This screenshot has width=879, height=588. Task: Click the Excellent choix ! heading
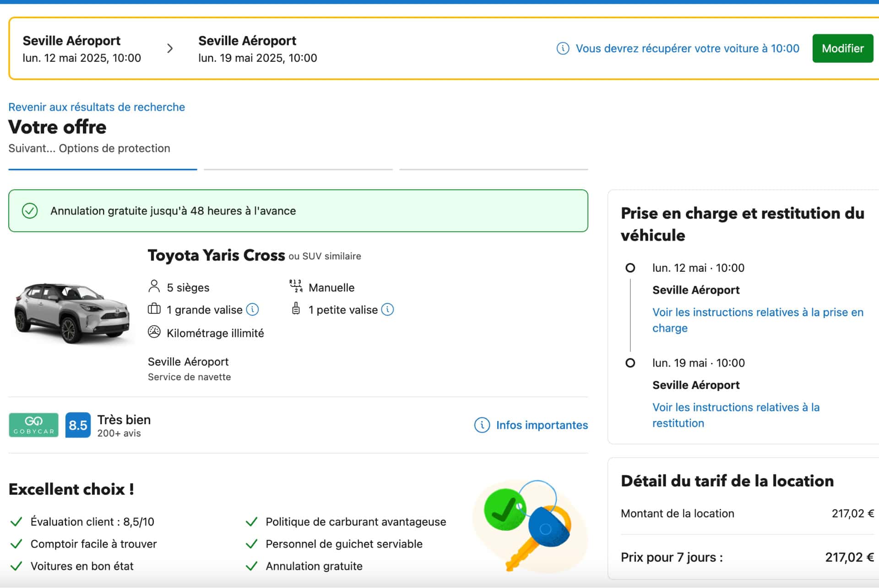[x=71, y=489]
